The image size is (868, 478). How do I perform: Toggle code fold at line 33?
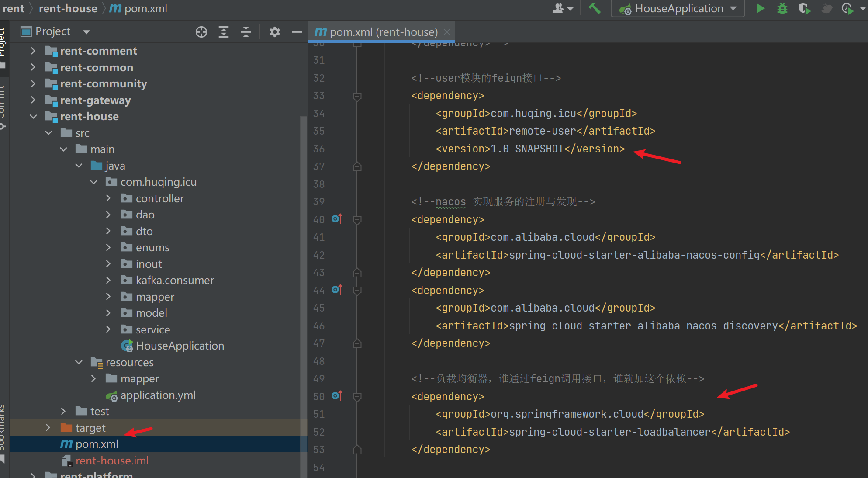(x=357, y=96)
